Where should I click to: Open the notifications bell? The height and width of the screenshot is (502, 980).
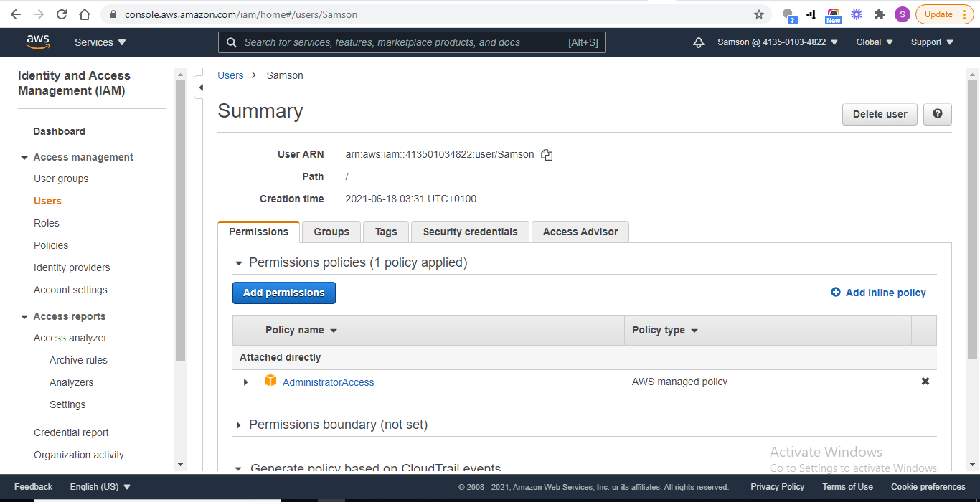pos(698,42)
